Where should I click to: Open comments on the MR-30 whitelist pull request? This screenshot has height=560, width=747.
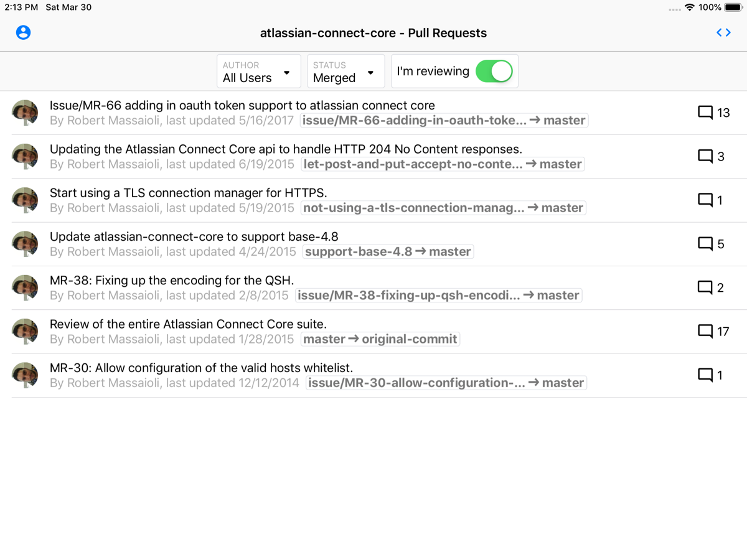coord(705,375)
